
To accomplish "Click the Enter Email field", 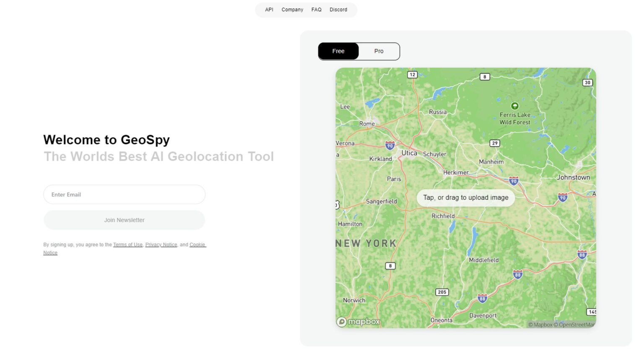I will (124, 194).
